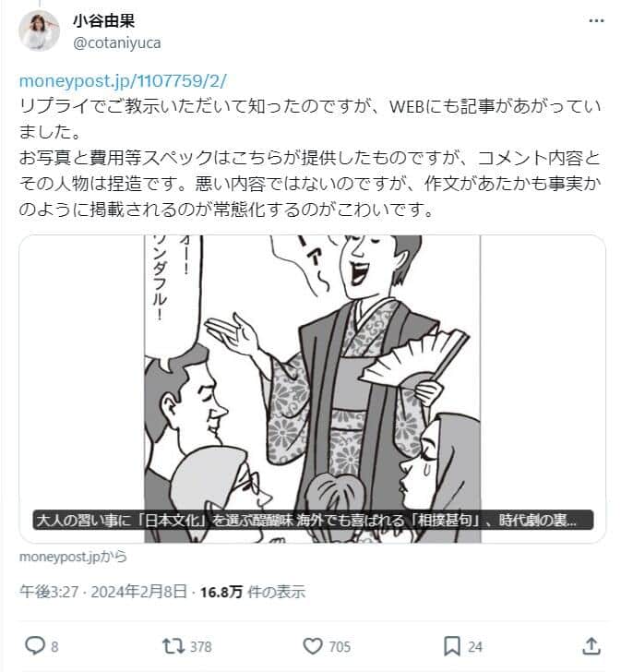Viewport: 621px width, 672px height.
Task: Open the moneypost.jp/1107759/2/ link
Action: (x=123, y=80)
